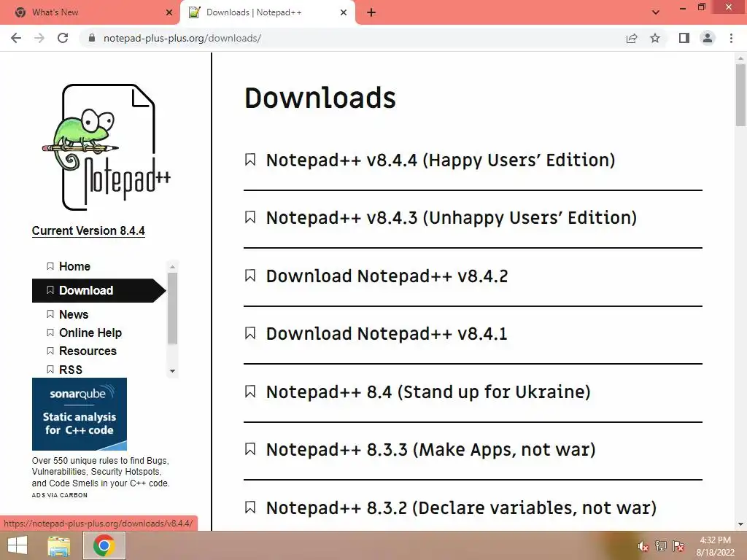This screenshot has height=560, width=747.
Task: Open the Chrome three-dot menu
Action: coord(731,38)
